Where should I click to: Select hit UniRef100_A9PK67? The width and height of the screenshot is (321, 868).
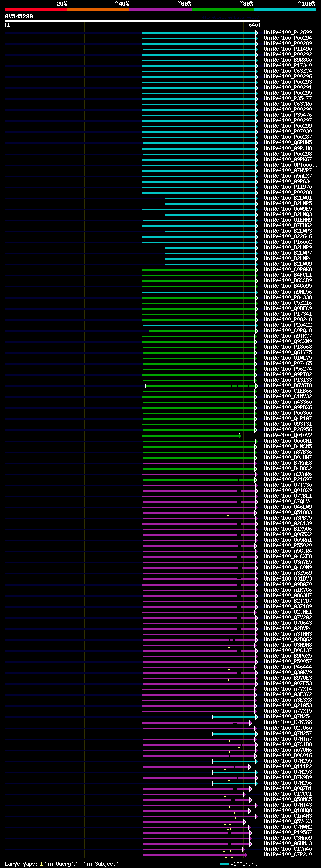288,159
